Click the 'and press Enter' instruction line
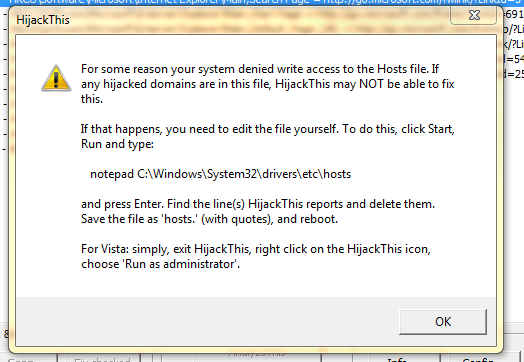Viewport: 524px width, 362px height. click(258, 204)
